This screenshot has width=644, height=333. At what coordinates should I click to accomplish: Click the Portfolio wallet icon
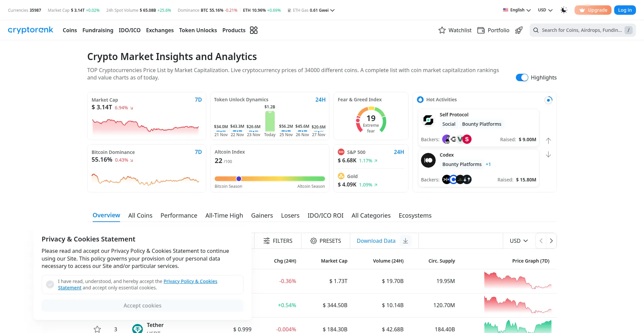[481, 30]
